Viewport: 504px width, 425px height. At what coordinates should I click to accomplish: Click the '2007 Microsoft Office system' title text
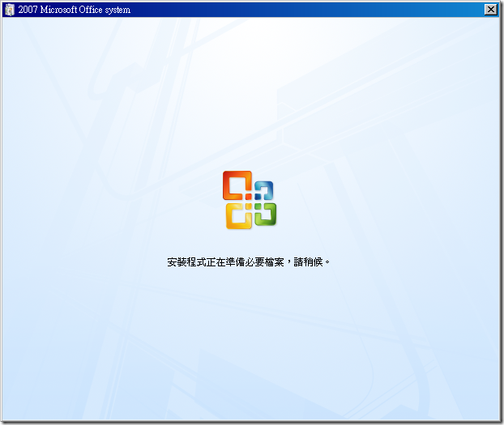click(x=75, y=10)
